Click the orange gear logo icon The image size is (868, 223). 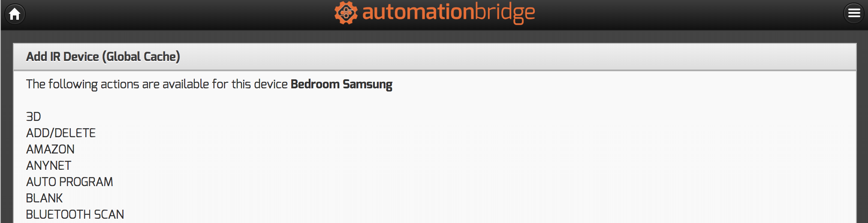pos(346,13)
